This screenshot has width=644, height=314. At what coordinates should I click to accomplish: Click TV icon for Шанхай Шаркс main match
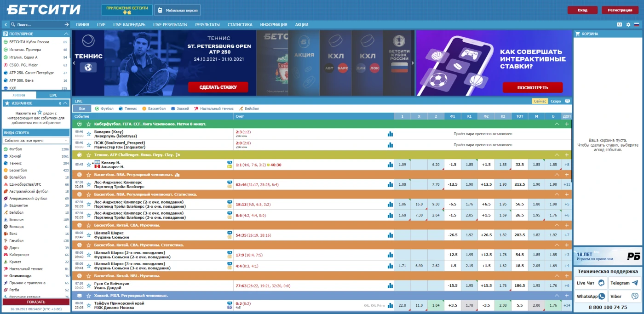[x=229, y=233]
